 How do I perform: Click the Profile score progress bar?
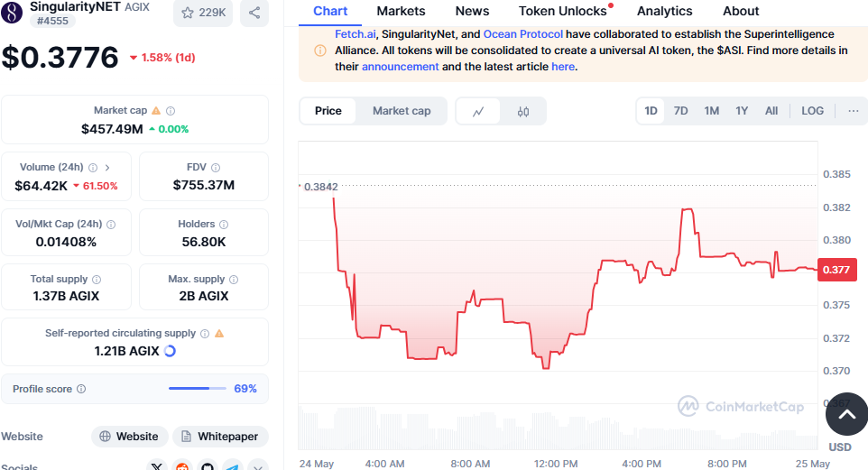[197, 389]
